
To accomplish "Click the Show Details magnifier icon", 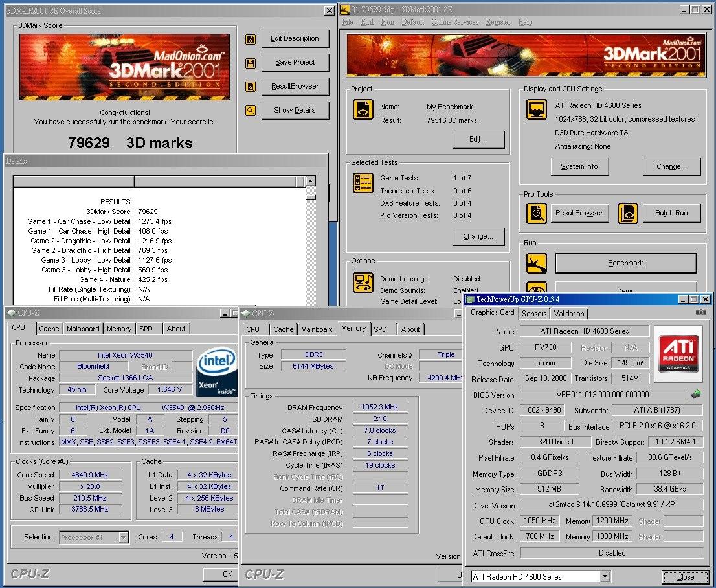I will 251,111.
